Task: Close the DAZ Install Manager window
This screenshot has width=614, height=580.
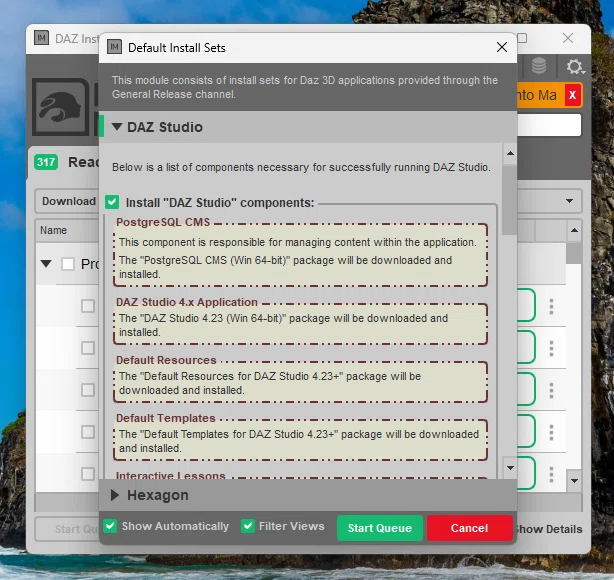Action: (x=568, y=38)
